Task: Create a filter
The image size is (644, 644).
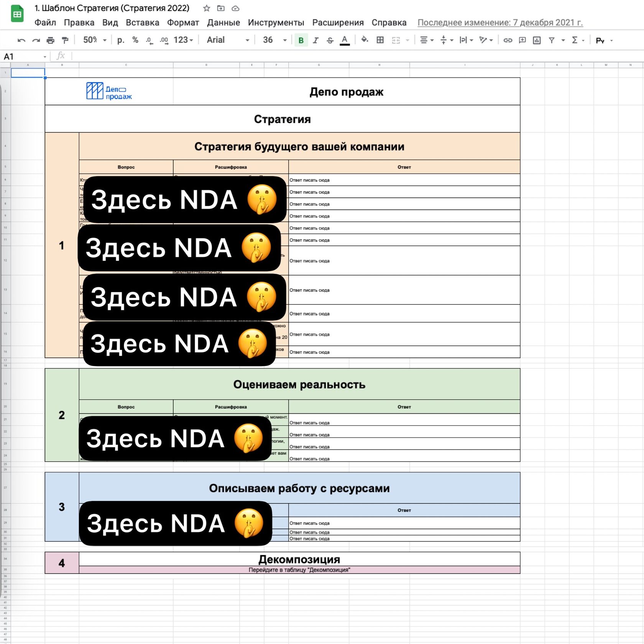Action: (552, 40)
